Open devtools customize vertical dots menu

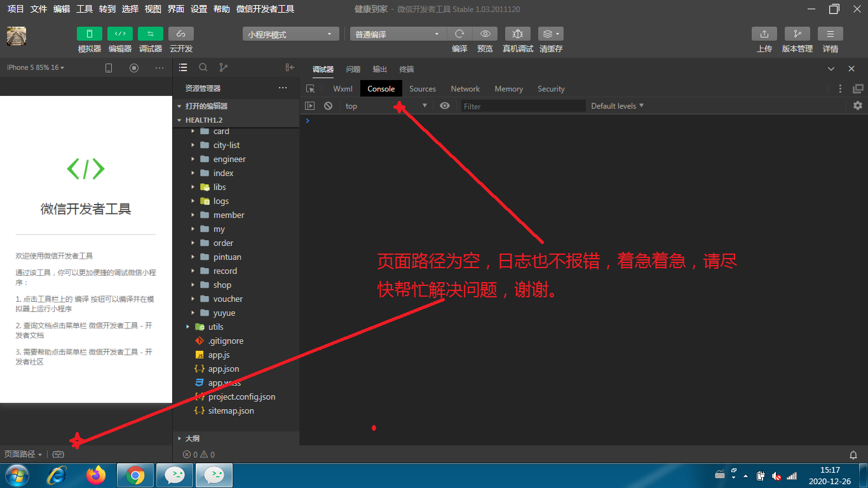click(x=840, y=89)
